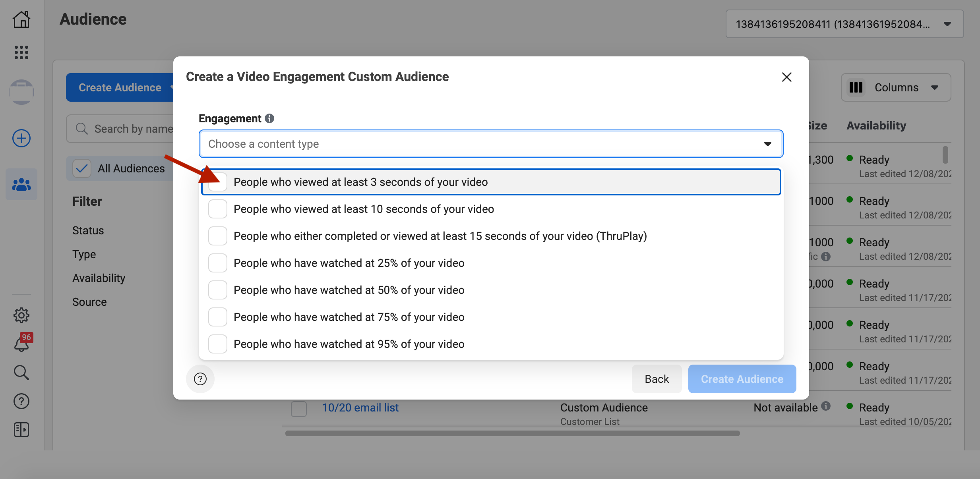
Task: Select the Audiences people icon
Action: [x=21, y=184]
